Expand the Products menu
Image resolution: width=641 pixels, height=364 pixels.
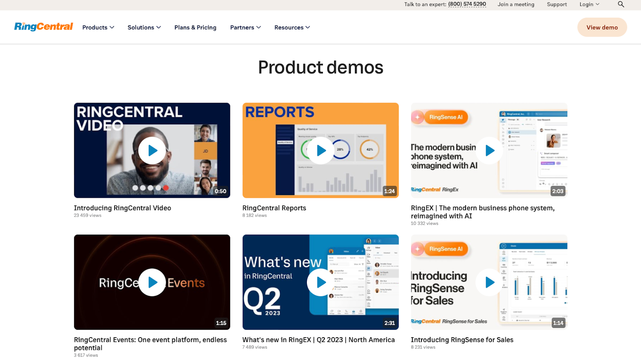point(98,27)
